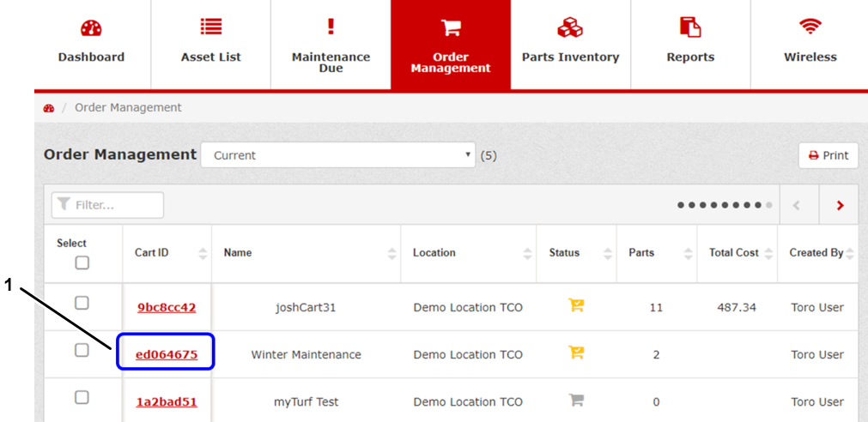The height and width of the screenshot is (422, 868).
Task: Toggle the Select all checkbox in header
Action: click(82, 262)
